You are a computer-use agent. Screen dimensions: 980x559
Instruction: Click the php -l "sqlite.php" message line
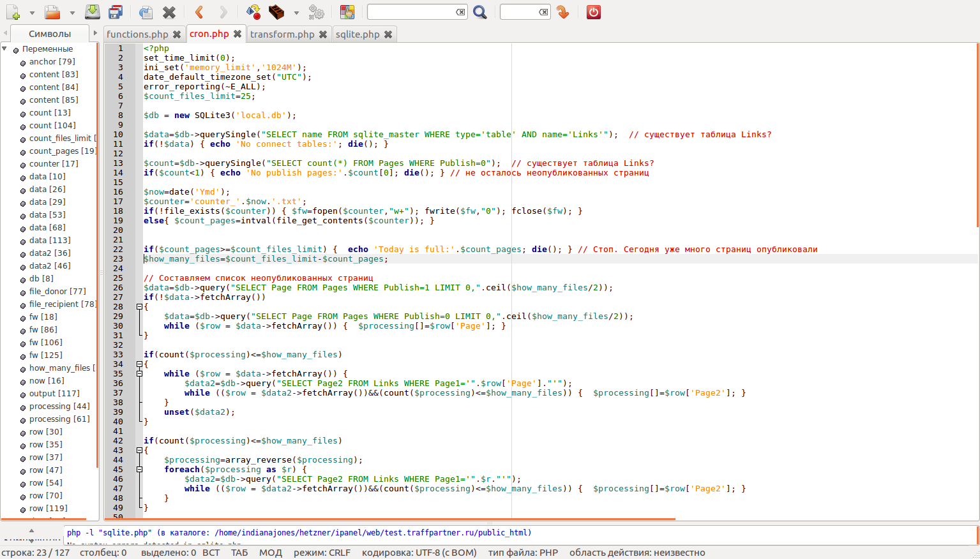[x=299, y=533]
